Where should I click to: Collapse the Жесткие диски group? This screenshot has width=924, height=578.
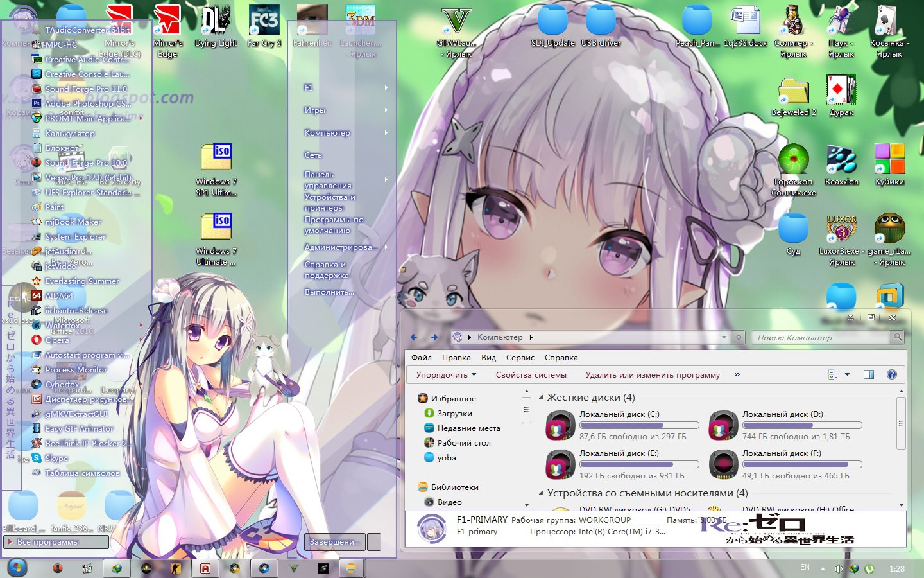pyautogui.click(x=541, y=398)
